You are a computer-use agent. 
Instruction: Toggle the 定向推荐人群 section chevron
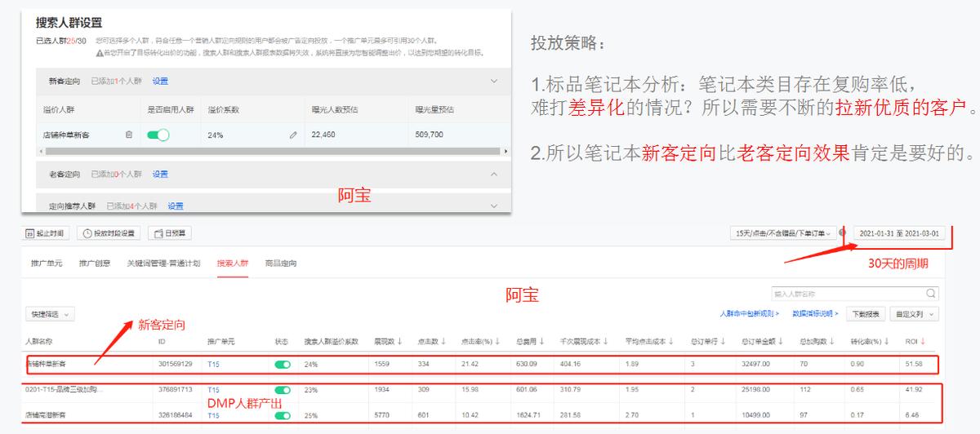[493, 206]
